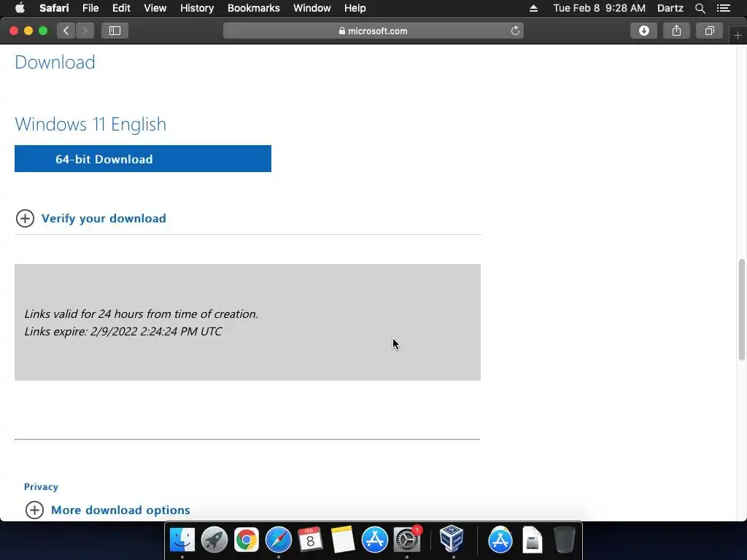
Task: Open the Safari menu
Action: [x=54, y=8]
